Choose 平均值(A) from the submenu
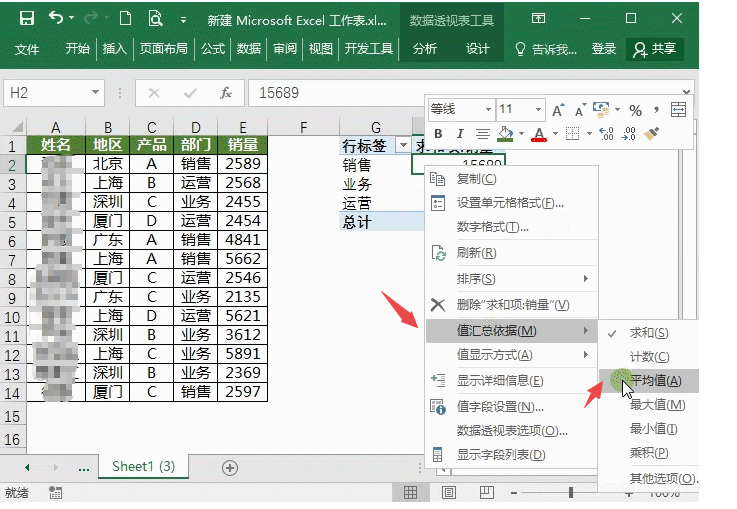Image resolution: width=737 pixels, height=509 pixels. pyautogui.click(x=656, y=380)
